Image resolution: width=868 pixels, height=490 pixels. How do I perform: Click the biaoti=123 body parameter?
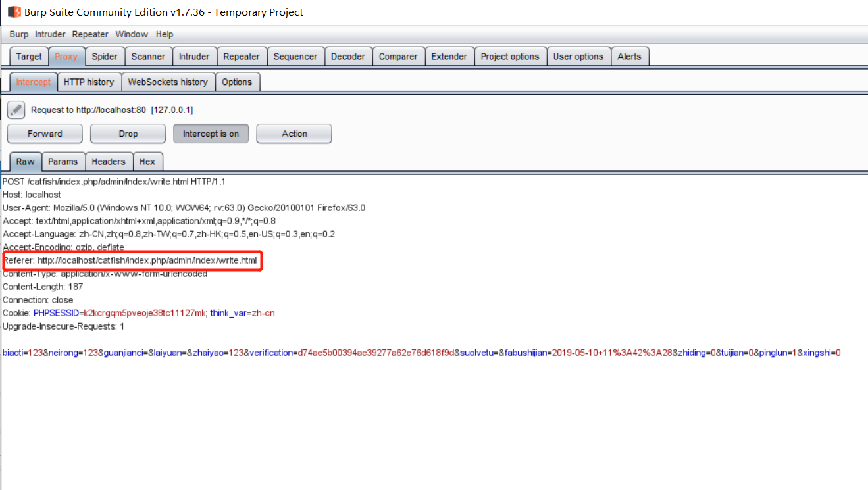coord(22,353)
